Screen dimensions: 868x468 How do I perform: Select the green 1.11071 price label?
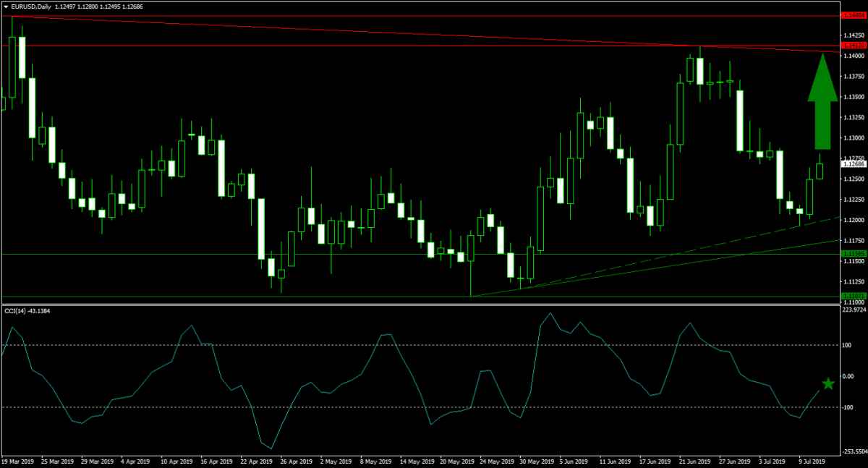[x=854, y=296]
